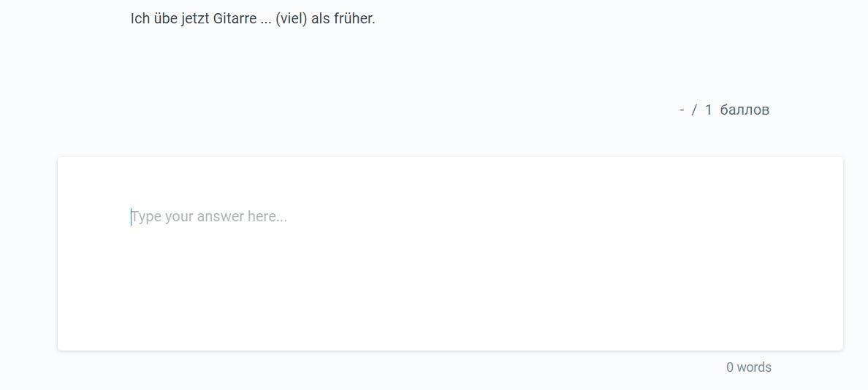Click the word "übe" in the question

[165, 19]
